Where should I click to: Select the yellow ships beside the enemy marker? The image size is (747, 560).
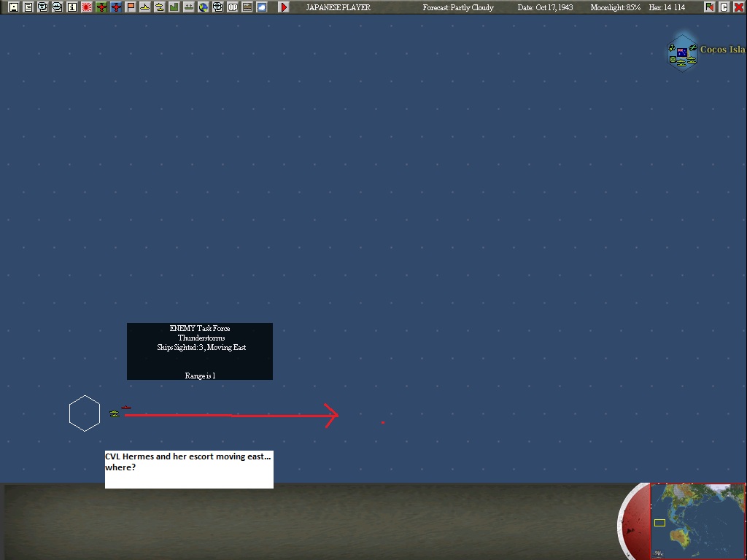tap(115, 414)
